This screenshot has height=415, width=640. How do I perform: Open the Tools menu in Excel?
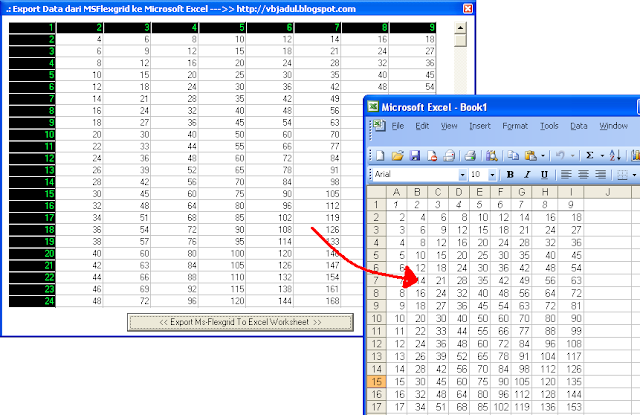[549, 126]
